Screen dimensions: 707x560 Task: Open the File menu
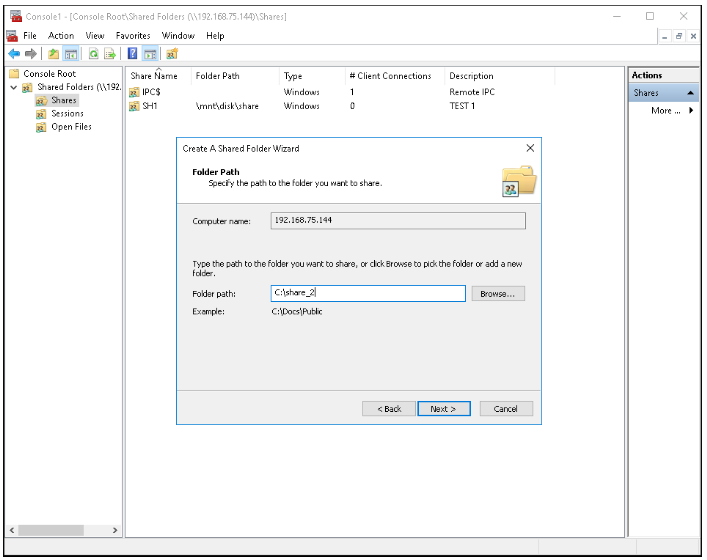[x=30, y=36]
